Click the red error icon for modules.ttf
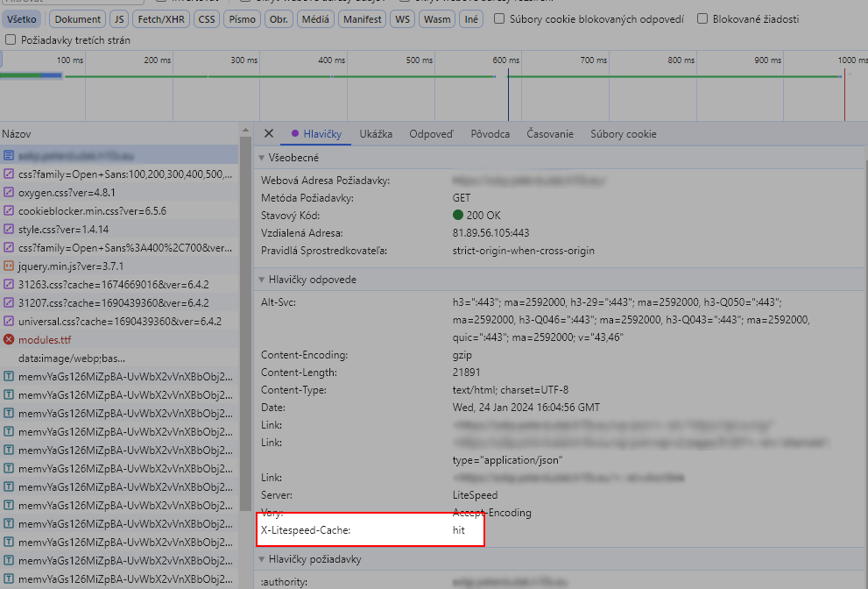This screenshot has height=589, width=868. tap(9, 339)
